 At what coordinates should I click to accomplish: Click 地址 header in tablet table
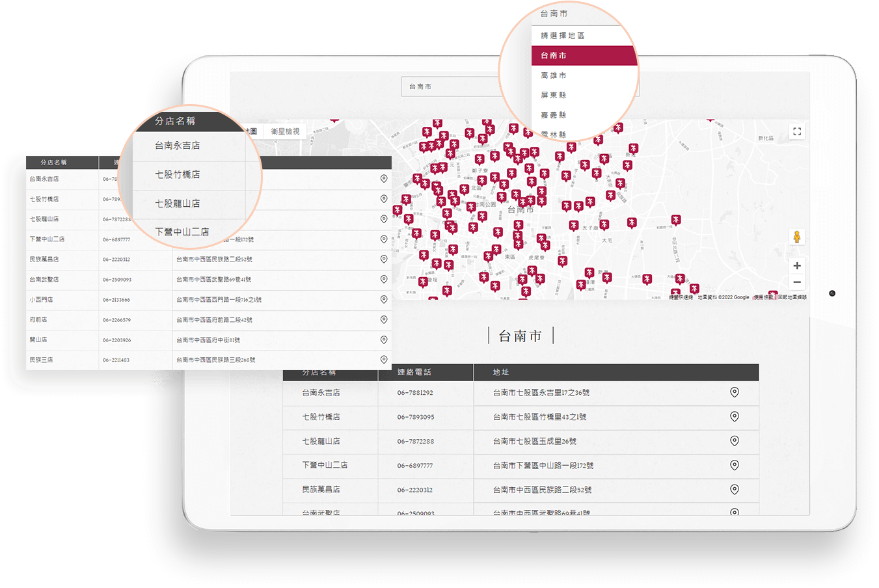click(500, 372)
